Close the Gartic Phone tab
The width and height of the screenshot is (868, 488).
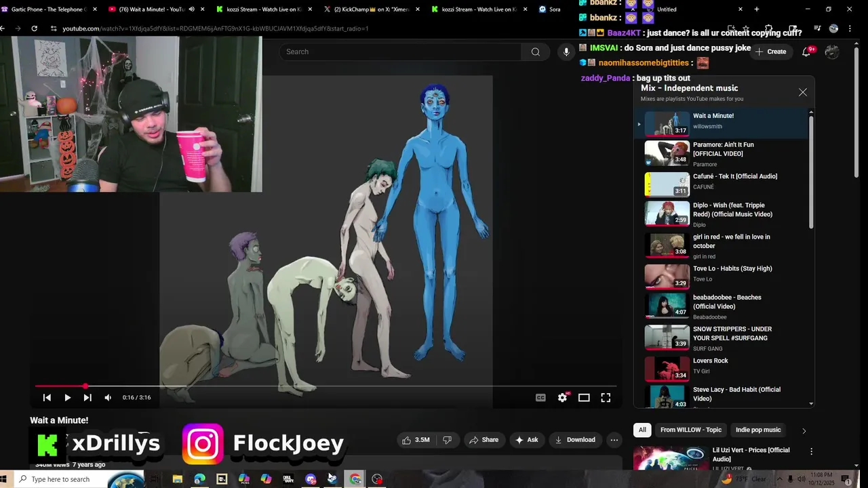pyautogui.click(x=94, y=9)
